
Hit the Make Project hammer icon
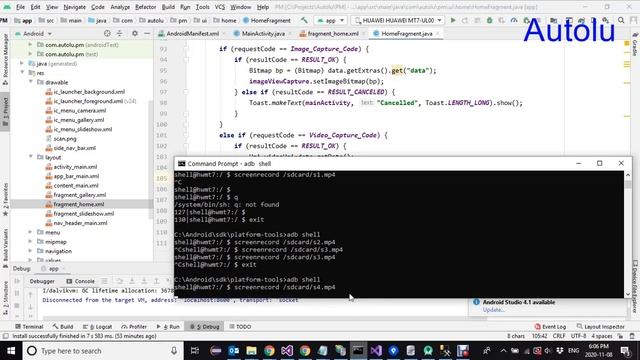pos(304,20)
